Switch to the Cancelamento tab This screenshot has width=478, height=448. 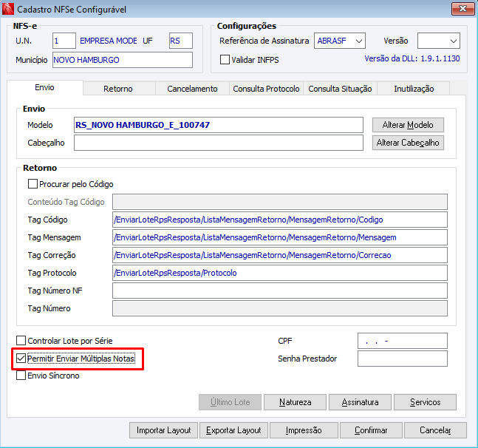pyautogui.click(x=192, y=89)
